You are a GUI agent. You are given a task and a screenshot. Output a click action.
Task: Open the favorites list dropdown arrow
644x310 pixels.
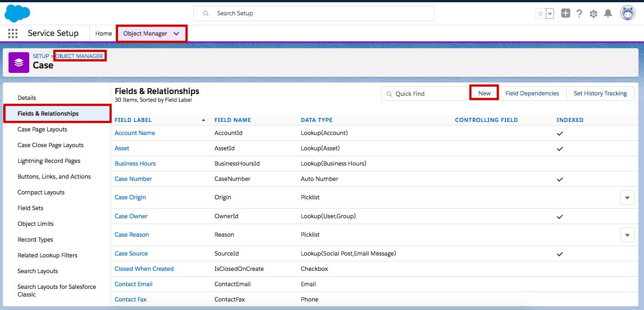[x=550, y=13]
